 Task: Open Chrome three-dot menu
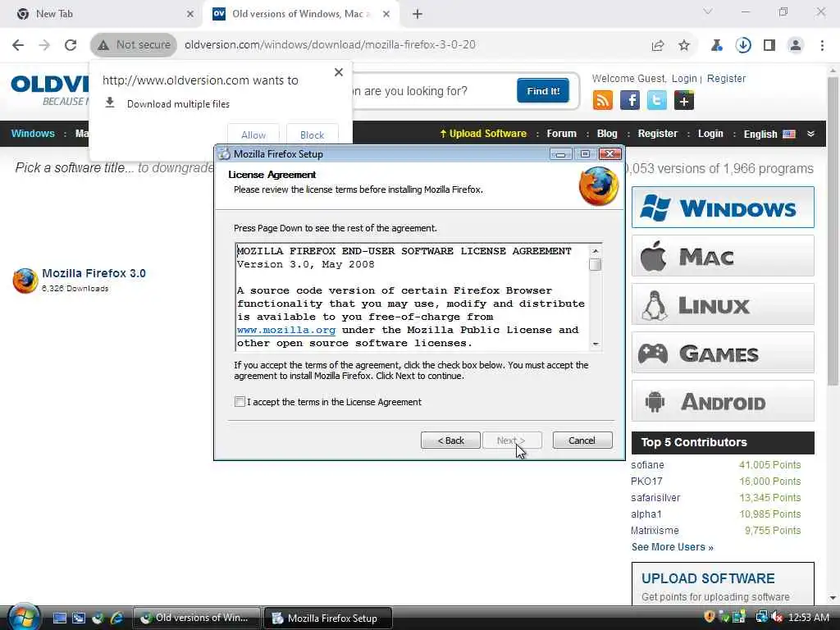point(822,46)
